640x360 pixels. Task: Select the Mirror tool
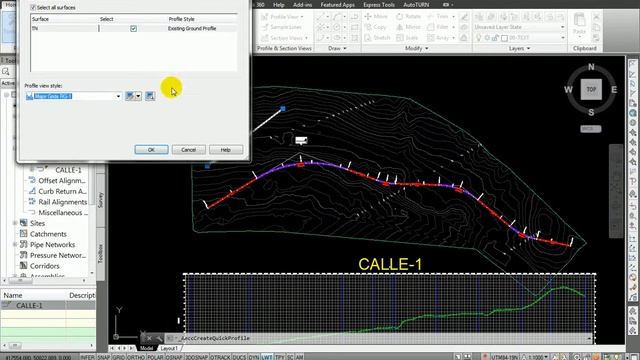coord(408,27)
